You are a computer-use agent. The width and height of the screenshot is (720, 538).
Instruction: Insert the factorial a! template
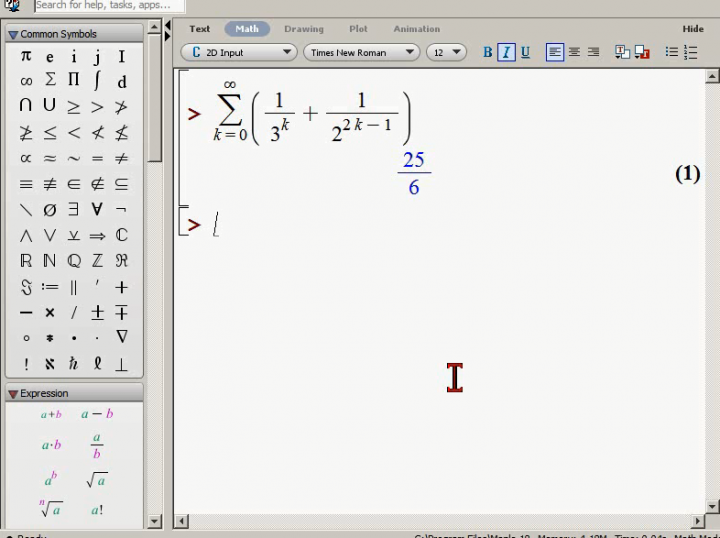pyautogui.click(x=97, y=510)
